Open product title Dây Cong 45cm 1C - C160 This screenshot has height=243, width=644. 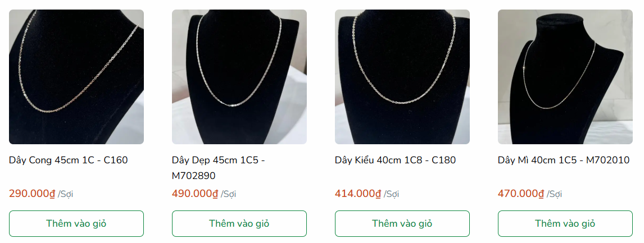click(x=68, y=160)
